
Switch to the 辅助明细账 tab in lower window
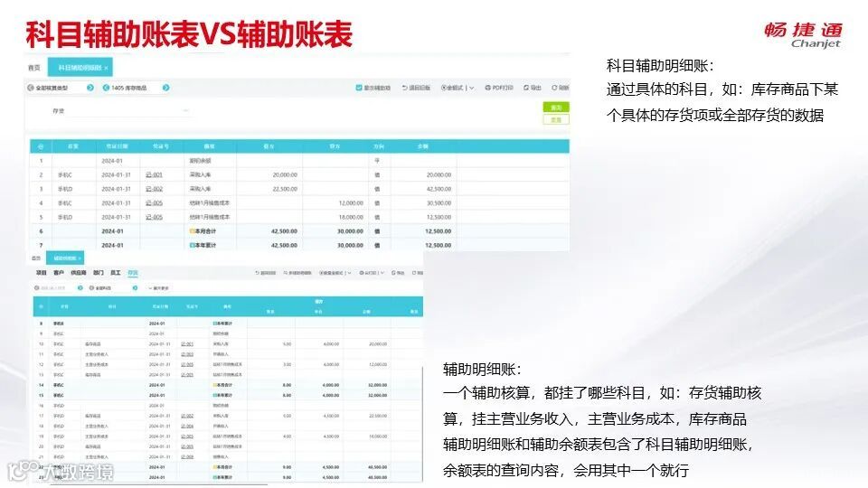[x=64, y=258]
